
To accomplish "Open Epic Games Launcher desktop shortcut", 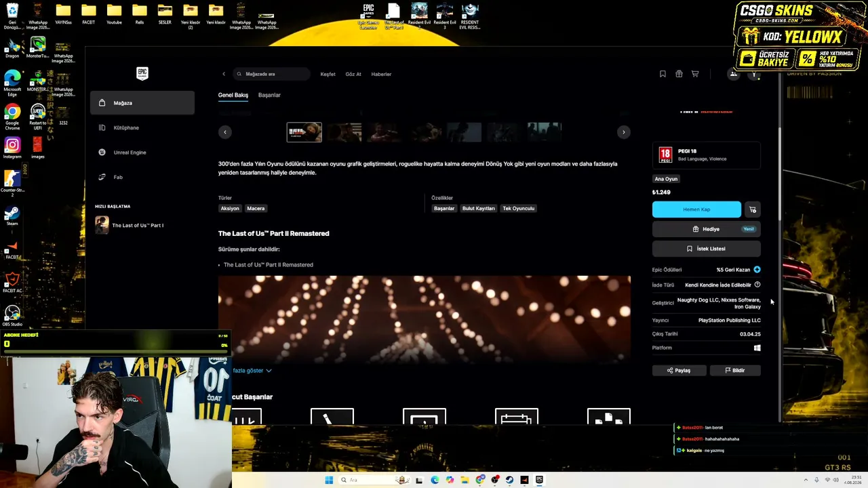I will point(368,16).
